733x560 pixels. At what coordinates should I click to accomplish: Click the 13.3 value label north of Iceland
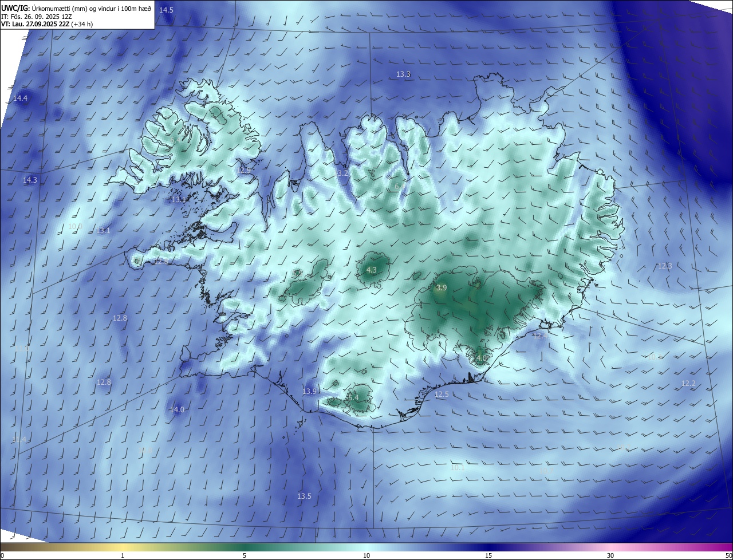point(403,74)
